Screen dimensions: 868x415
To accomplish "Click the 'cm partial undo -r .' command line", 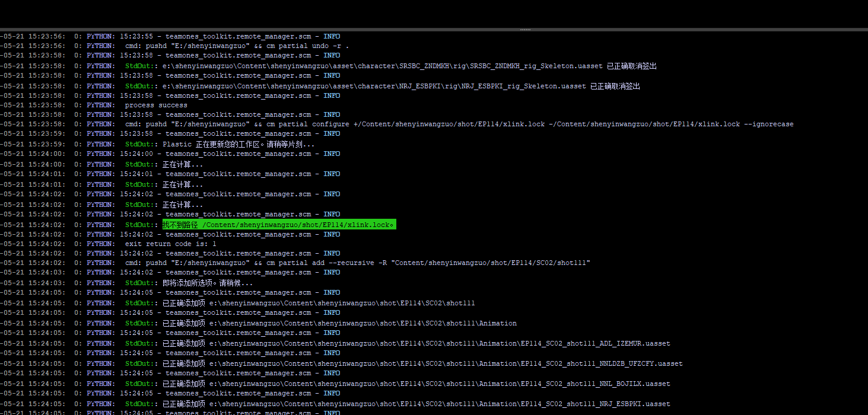I will [x=237, y=46].
